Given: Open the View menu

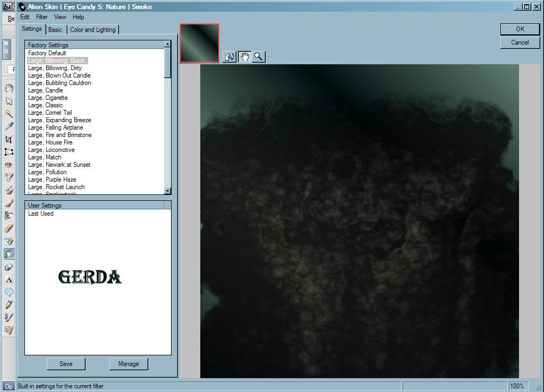Looking at the screenshot, I should tap(60, 17).
